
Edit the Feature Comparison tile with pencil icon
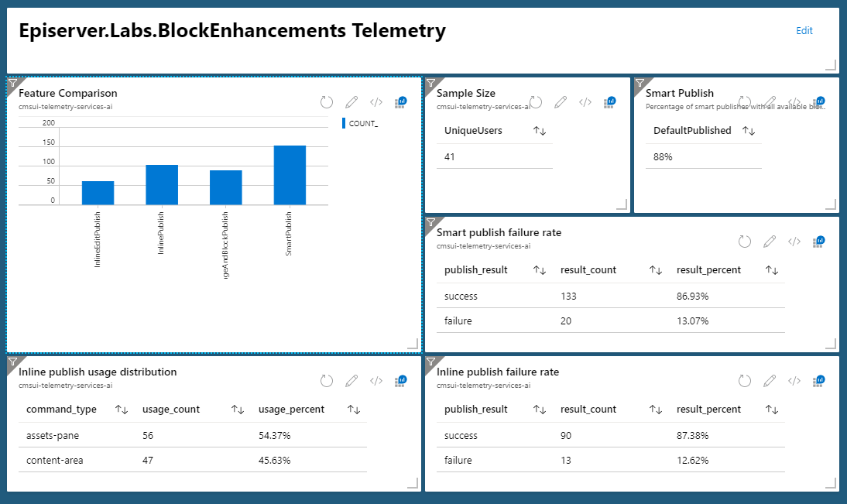pos(351,102)
